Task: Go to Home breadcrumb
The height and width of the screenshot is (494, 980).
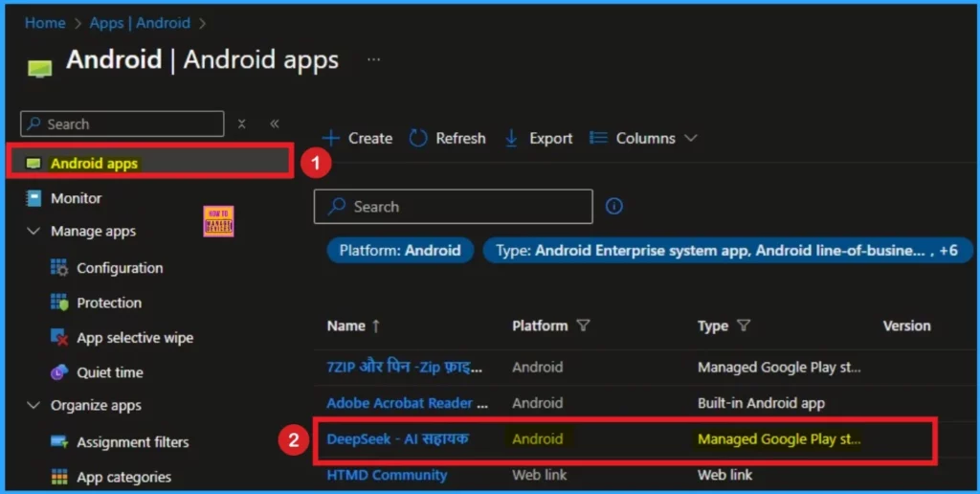Action: [x=45, y=23]
